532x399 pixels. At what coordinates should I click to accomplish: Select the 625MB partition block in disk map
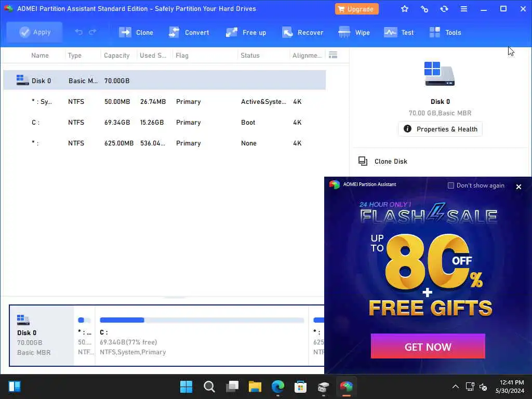(x=317, y=335)
